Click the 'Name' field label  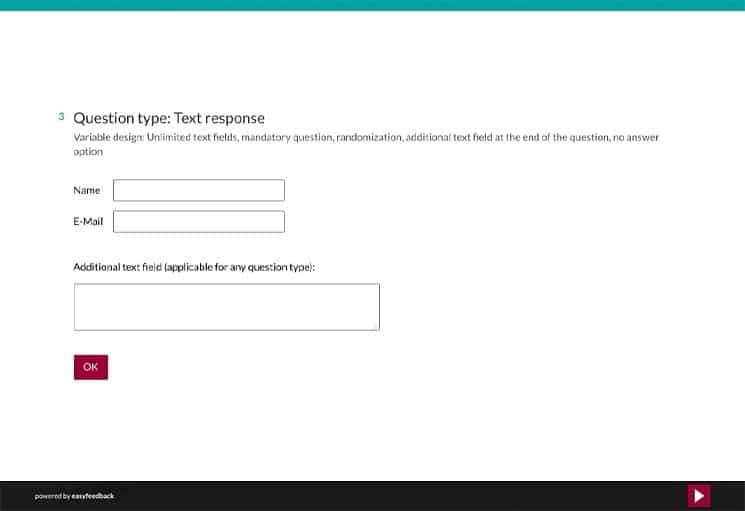[86, 190]
